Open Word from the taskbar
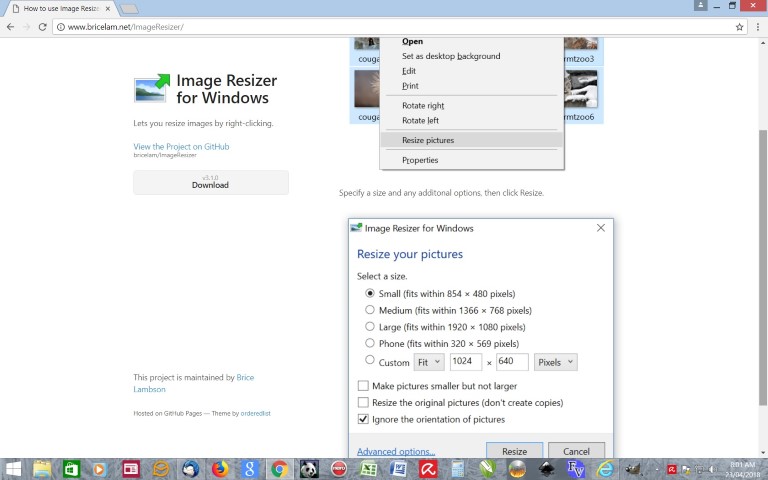 (398, 469)
